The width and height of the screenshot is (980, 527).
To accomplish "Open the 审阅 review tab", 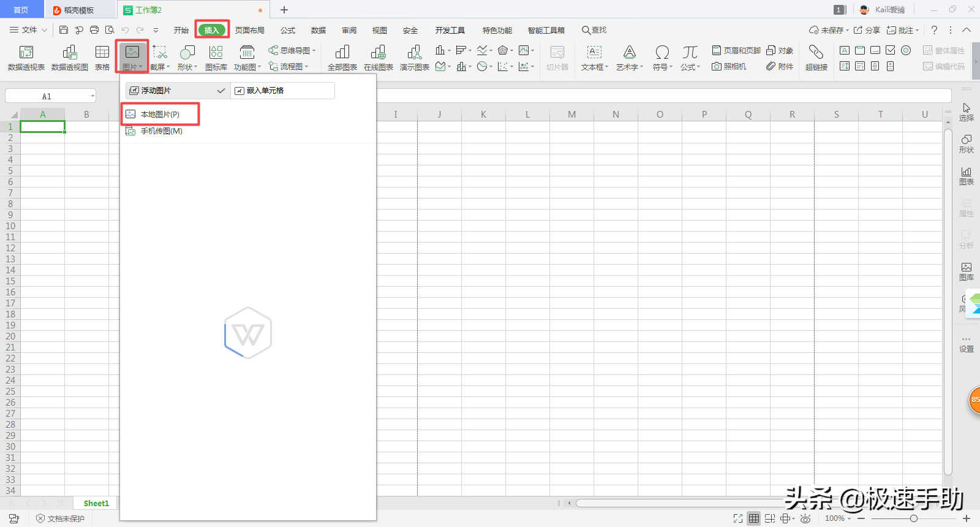I will (349, 30).
